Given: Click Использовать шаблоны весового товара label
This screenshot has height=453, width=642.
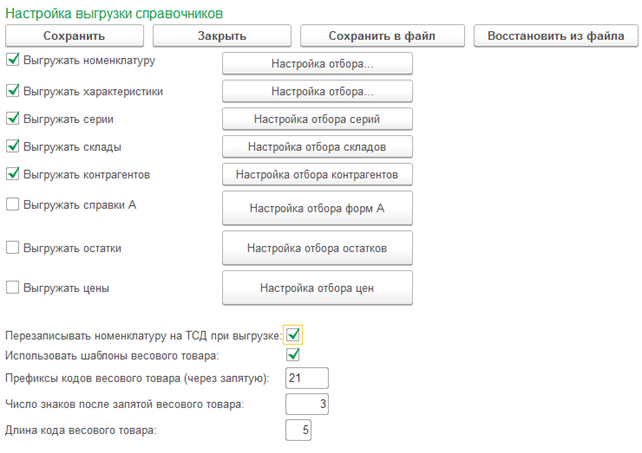Looking at the screenshot, I should point(112,356).
